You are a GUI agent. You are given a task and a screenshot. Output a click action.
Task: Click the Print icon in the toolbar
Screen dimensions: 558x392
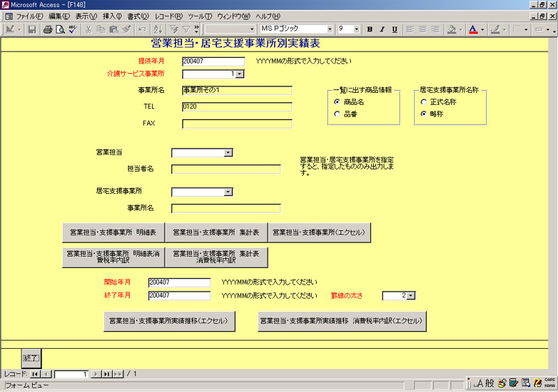(48, 29)
